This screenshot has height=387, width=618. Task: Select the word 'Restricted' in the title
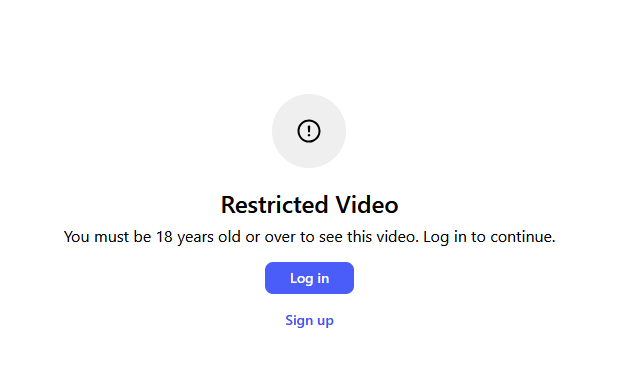pos(274,205)
